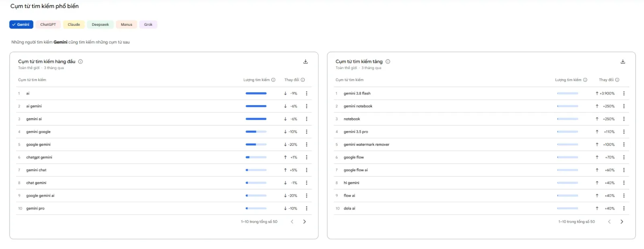Image resolution: width=644 pixels, height=249 pixels.
Task: Click the 'dola ai' search term
Action: [x=349, y=208]
